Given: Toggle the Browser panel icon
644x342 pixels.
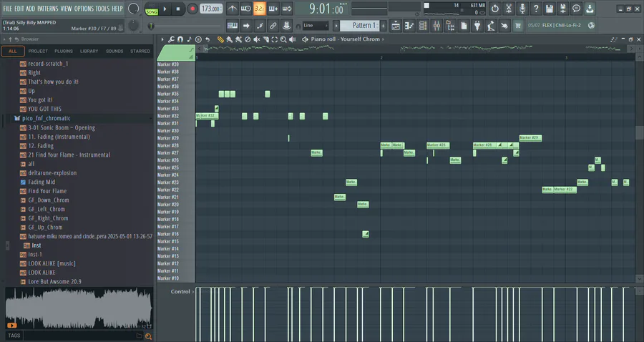Looking at the screenshot, I should 450,26.
